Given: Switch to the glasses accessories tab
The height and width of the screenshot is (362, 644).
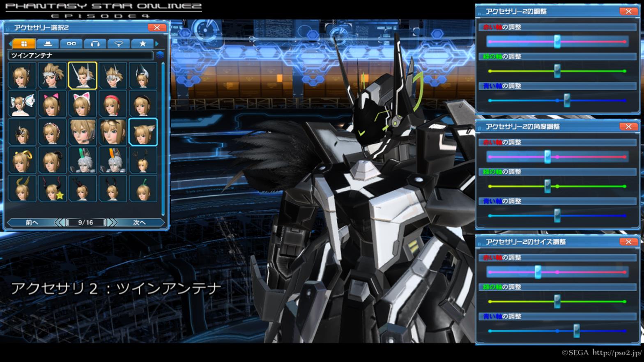Looking at the screenshot, I should tap(71, 44).
